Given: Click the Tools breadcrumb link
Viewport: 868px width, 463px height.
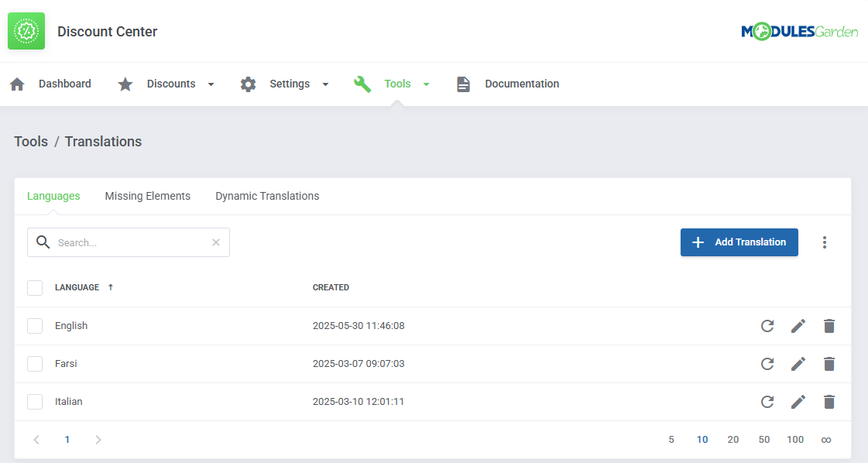Looking at the screenshot, I should (31, 141).
